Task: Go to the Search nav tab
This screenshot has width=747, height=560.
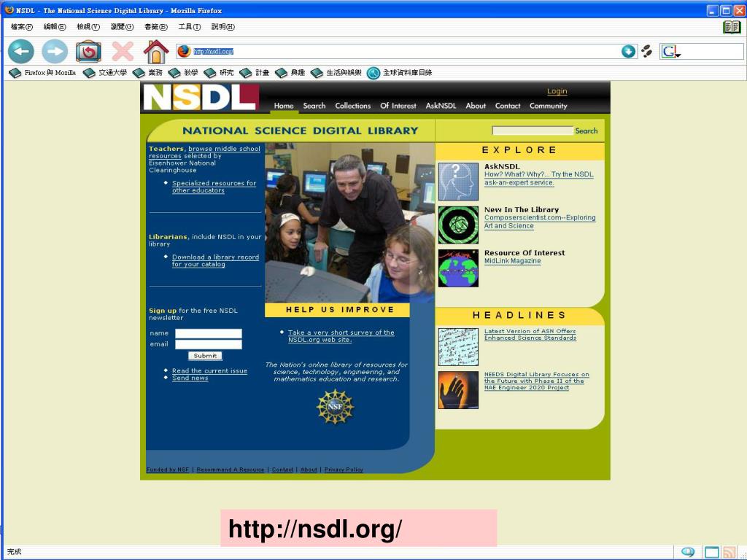Action: 314,106
